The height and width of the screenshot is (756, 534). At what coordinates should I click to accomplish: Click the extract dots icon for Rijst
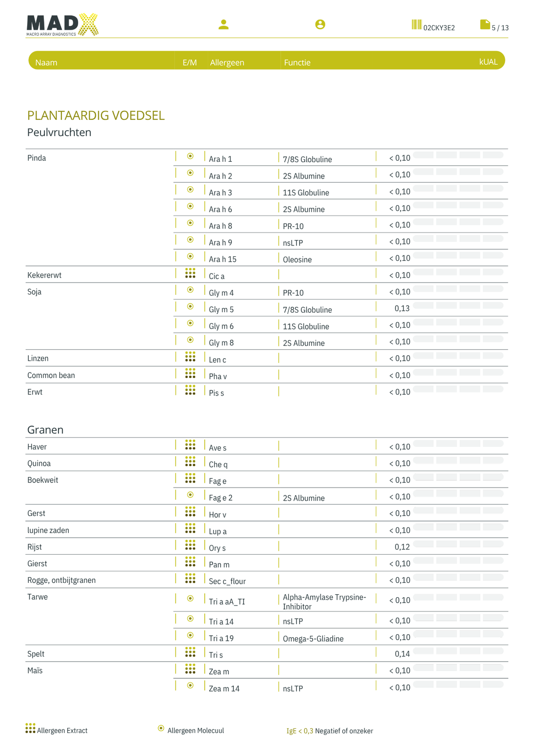click(190, 545)
